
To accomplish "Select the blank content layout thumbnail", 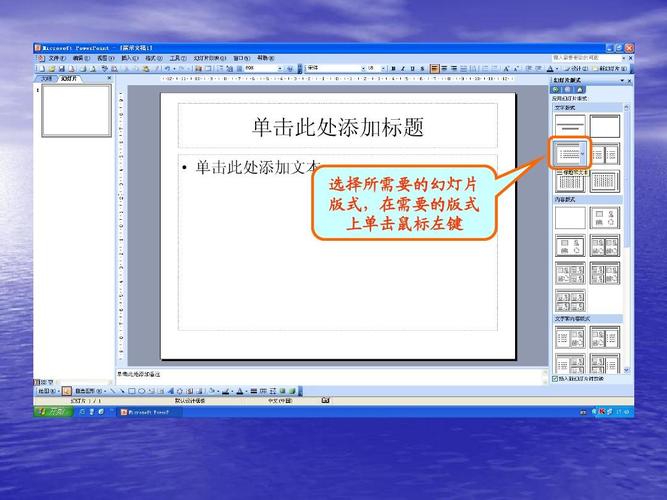I will [x=570, y=217].
